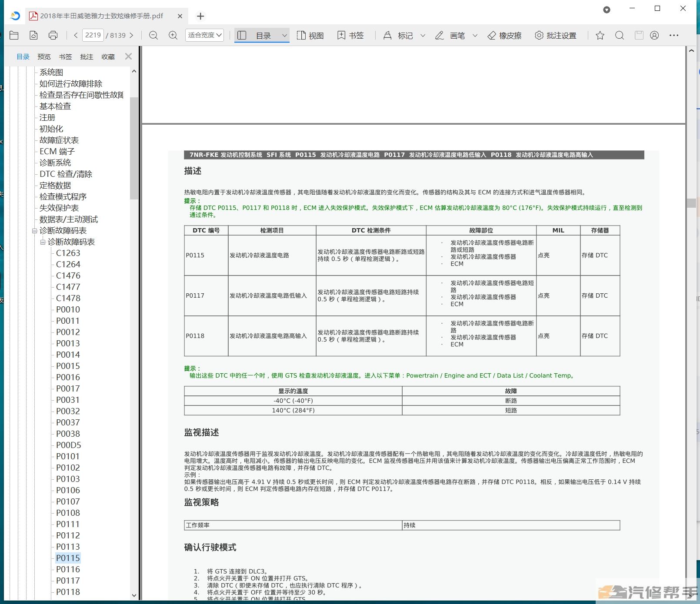Open the 失效保护表 outline entry
Image resolution: width=700 pixels, height=604 pixels.
click(x=59, y=208)
